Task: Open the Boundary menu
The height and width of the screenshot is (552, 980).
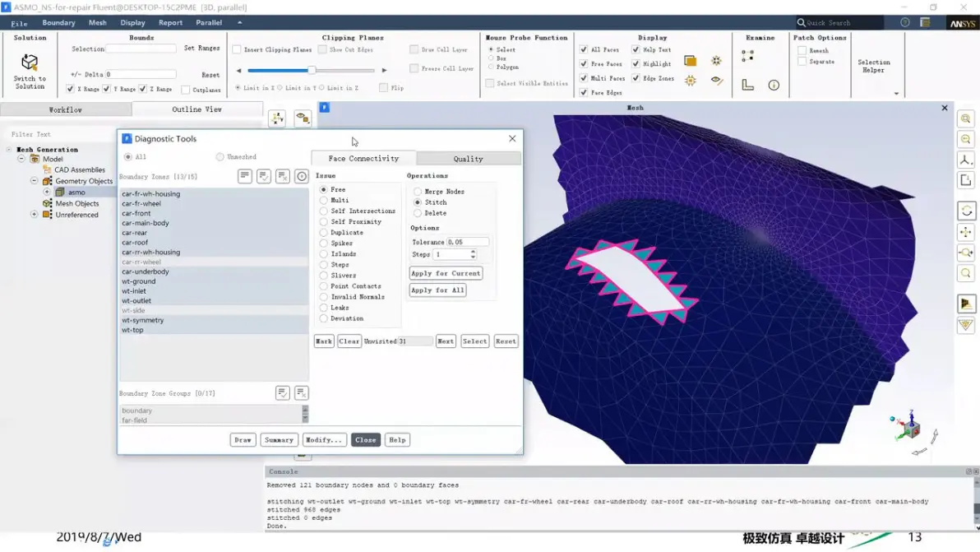Action: pyautogui.click(x=58, y=22)
